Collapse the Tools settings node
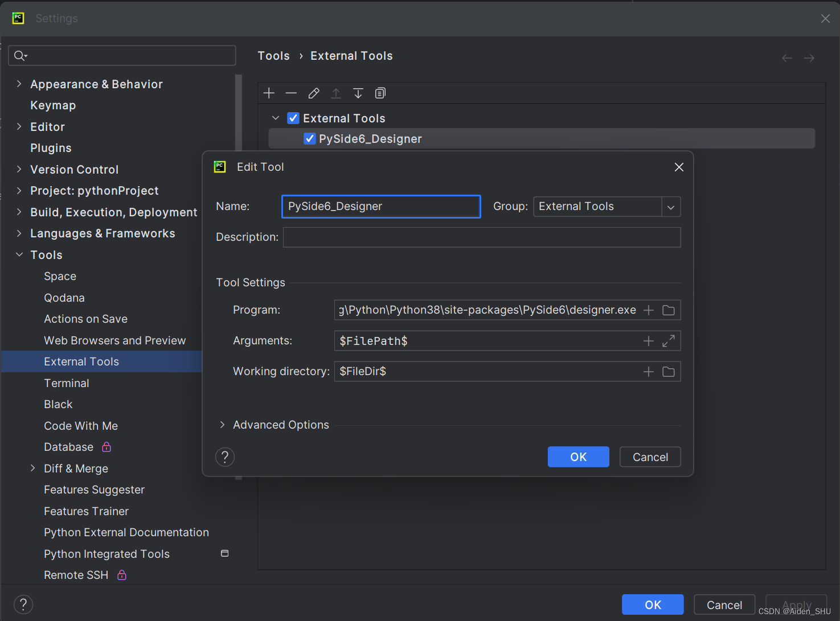Screen dimensions: 840x621 pyautogui.click(x=19, y=254)
